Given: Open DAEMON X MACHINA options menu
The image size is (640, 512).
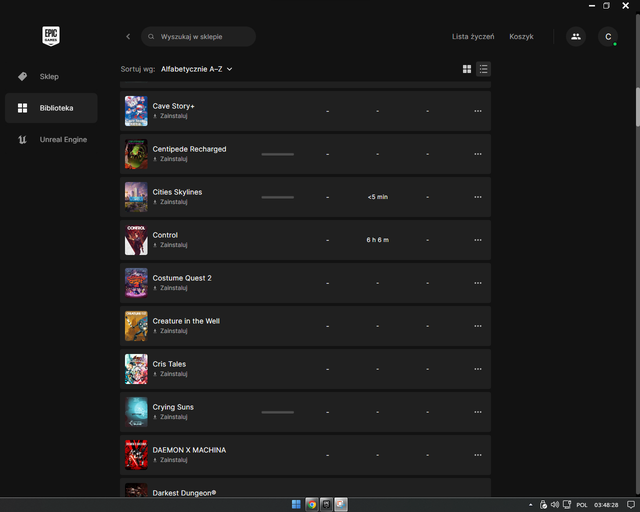Looking at the screenshot, I should tap(478, 455).
